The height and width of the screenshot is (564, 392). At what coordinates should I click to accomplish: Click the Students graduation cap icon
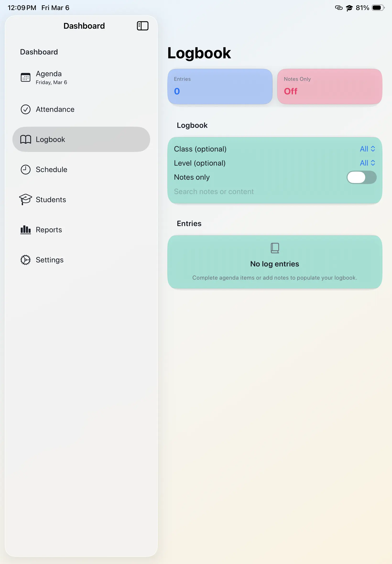click(26, 199)
